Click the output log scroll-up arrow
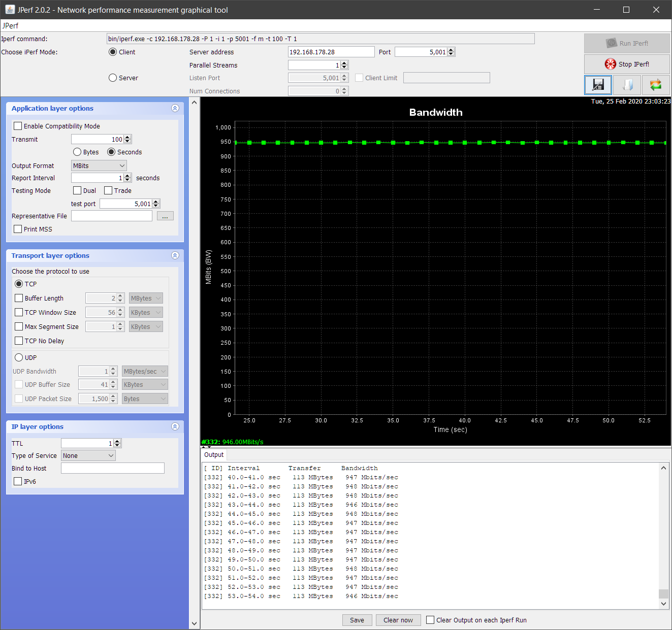This screenshot has width=672, height=630. pos(663,468)
